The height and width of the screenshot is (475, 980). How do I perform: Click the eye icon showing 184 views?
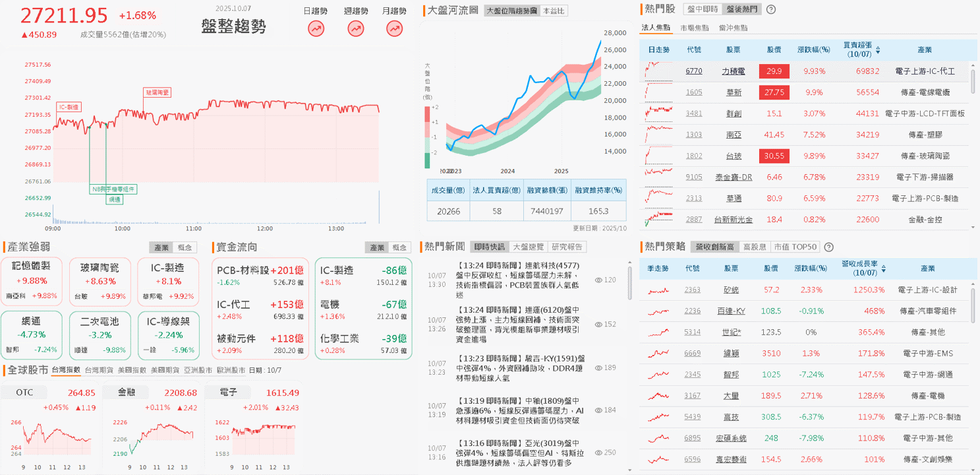click(598, 410)
